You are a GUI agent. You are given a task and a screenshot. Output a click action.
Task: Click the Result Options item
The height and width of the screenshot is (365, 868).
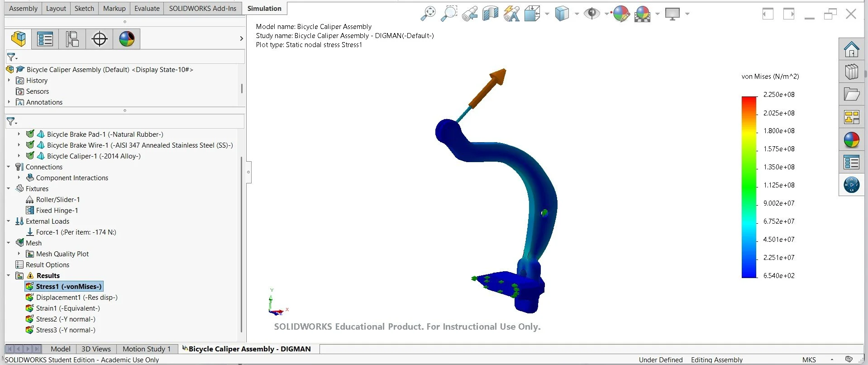pyautogui.click(x=43, y=264)
